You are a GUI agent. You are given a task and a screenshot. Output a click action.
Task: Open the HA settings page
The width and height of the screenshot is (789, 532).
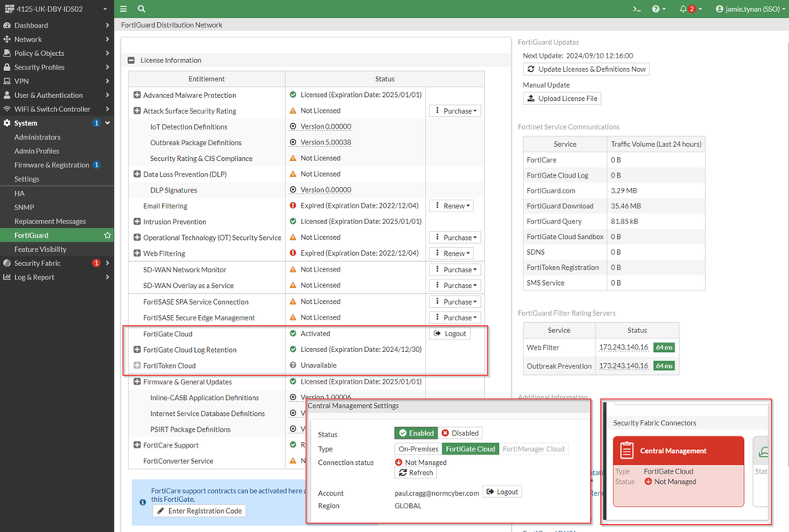click(x=56, y=193)
